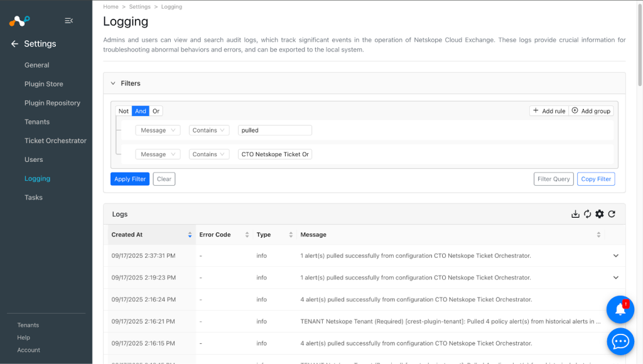
Task: Open the chat support bubble
Action: coord(620,341)
